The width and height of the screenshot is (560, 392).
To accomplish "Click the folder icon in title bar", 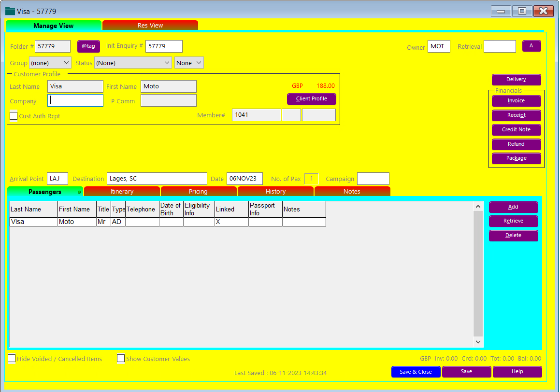I will (x=10, y=11).
